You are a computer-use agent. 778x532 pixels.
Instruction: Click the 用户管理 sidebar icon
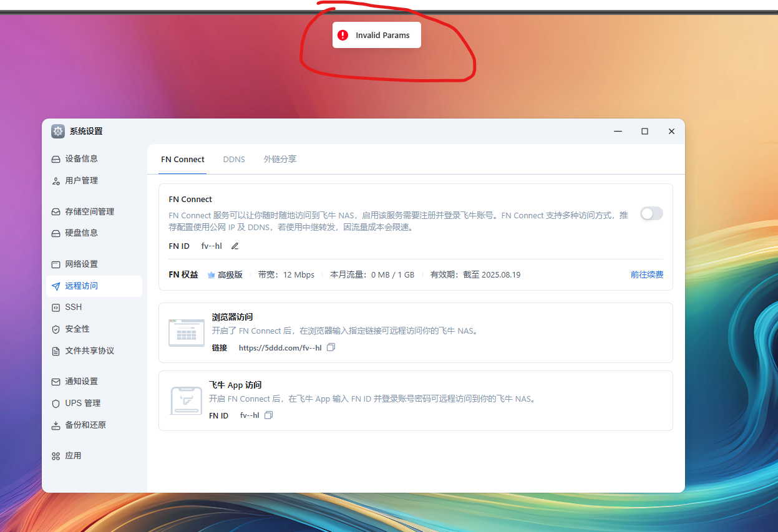point(56,181)
